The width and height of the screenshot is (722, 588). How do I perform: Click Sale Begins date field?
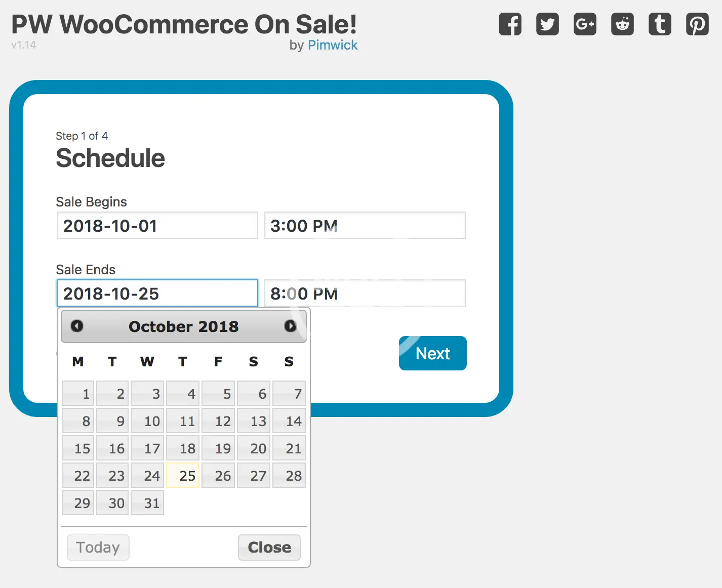pos(157,226)
